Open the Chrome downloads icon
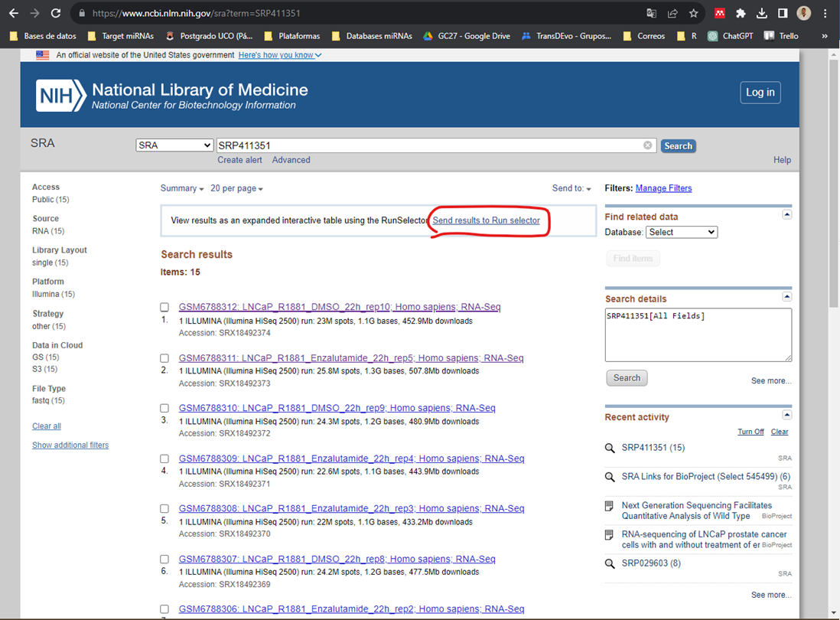The image size is (840, 620). point(761,13)
